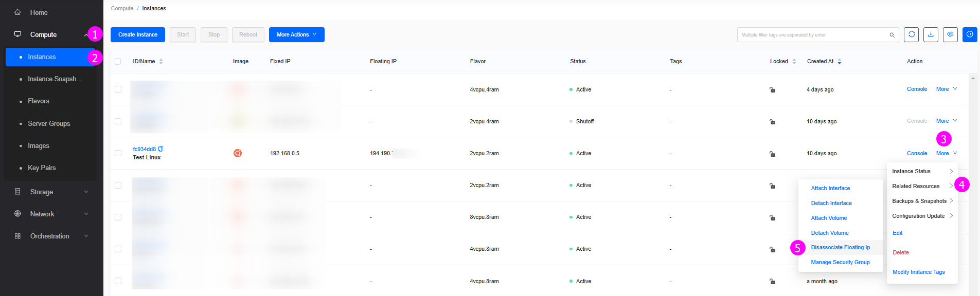
Task: Click the Network globe icon
Action: point(17,214)
